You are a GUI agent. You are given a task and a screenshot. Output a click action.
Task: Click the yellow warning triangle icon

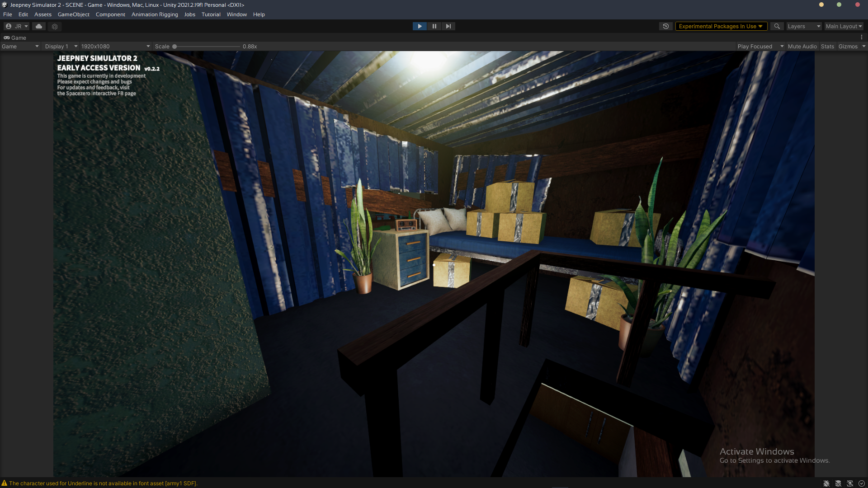coord(5,483)
